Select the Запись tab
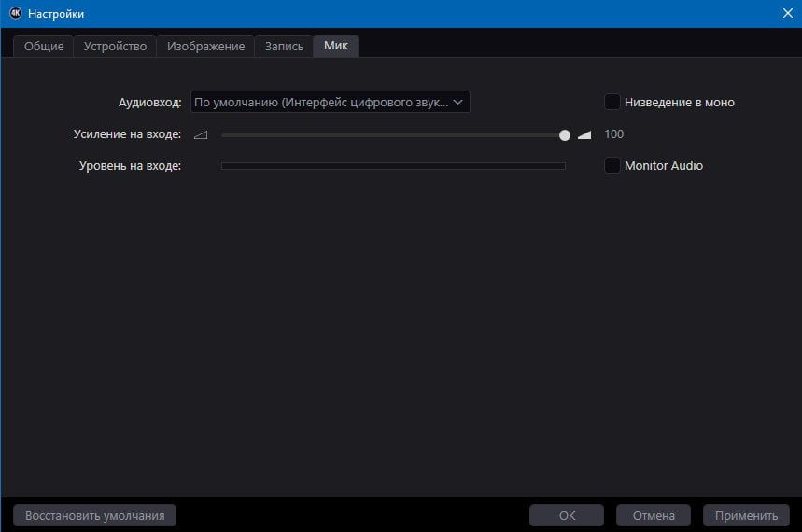 pyautogui.click(x=284, y=46)
